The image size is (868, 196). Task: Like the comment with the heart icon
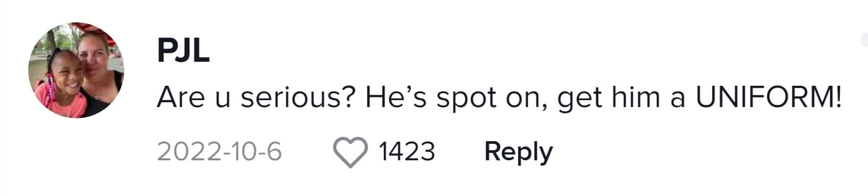[x=350, y=152]
